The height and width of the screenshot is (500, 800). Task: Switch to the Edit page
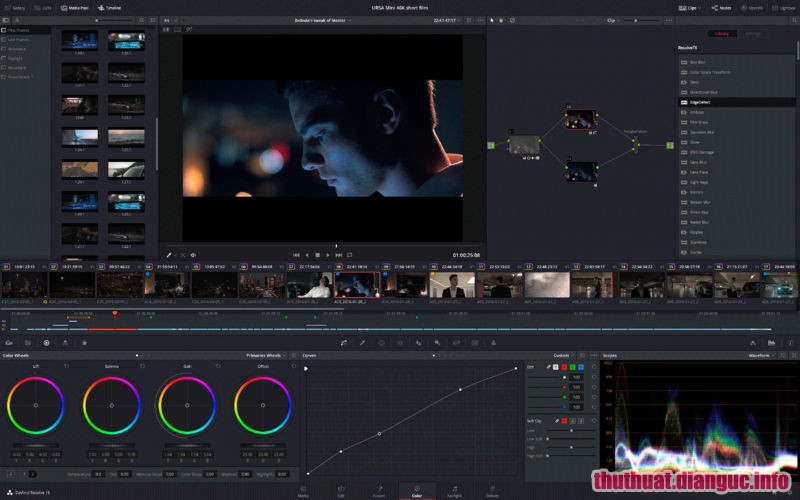341,492
